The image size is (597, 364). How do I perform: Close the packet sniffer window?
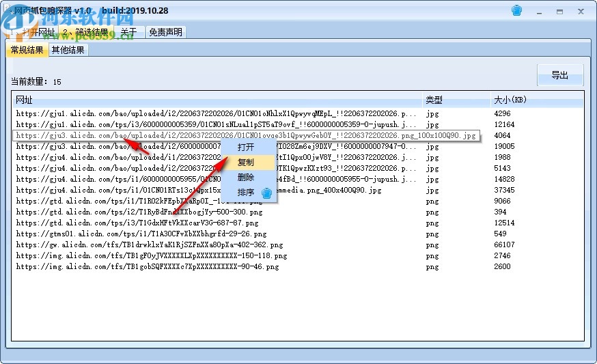(x=581, y=12)
